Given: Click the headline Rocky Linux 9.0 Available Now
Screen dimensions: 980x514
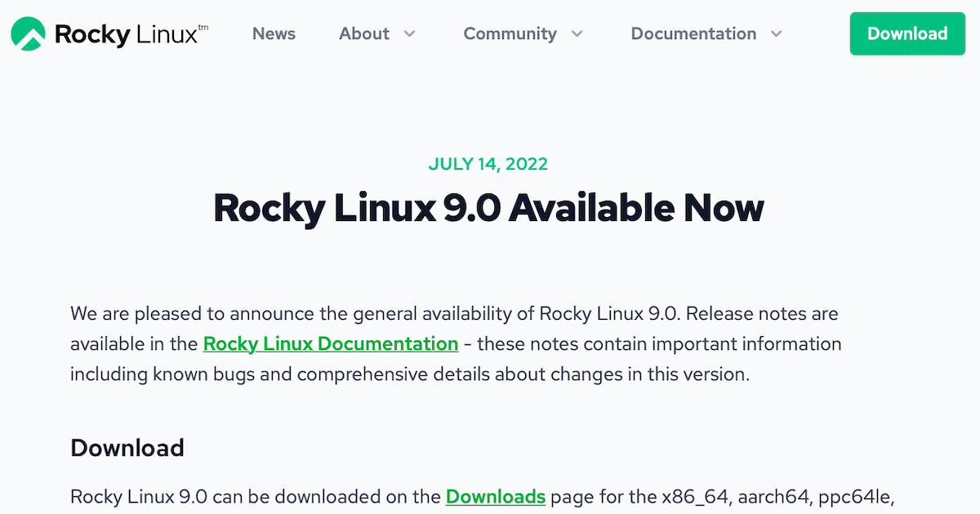Looking at the screenshot, I should (488, 208).
